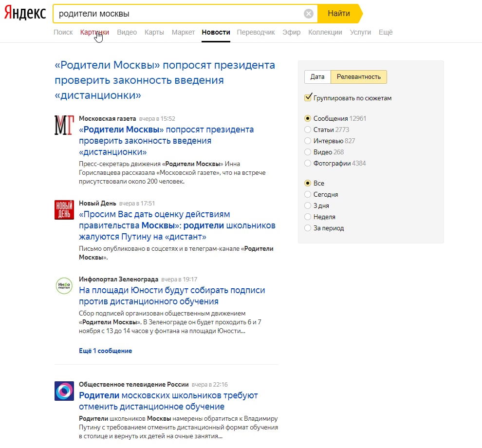The image size is (482, 448).
Task: Switch to the Карты tab
Action: point(154,32)
